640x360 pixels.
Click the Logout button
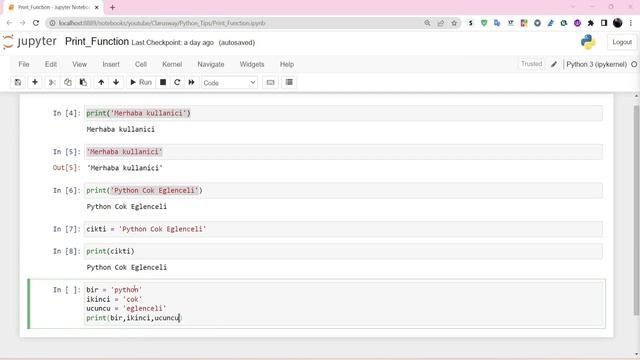[x=622, y=42]
